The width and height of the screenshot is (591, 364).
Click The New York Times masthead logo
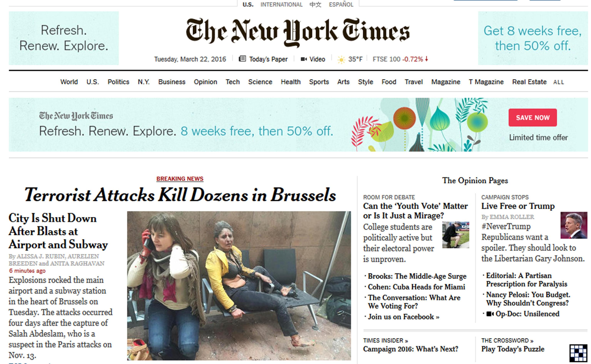[x=298, y=32]
